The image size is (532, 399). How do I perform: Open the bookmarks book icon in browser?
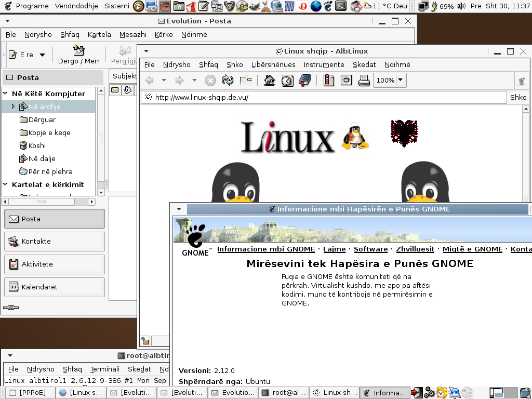(x=305, y=81)
